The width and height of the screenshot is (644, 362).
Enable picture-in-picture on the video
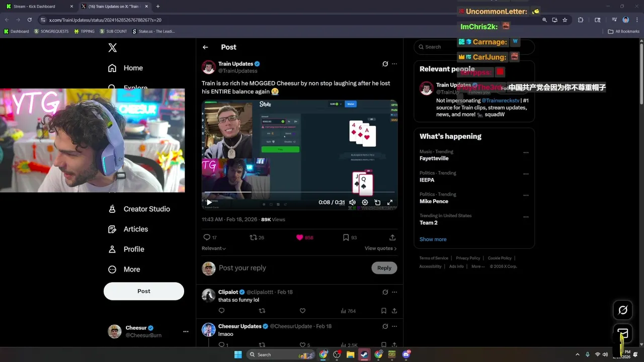(377, 202)
